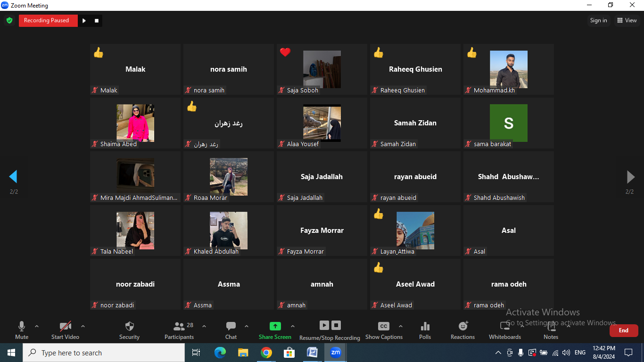Expand the arrow next to Participants

[x=204, y=326]
